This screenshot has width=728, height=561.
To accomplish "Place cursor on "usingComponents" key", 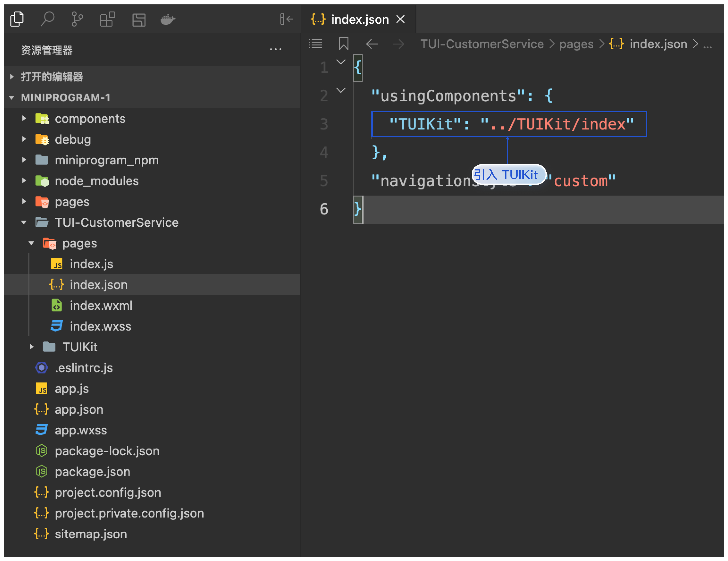I will tap(448, 96).
